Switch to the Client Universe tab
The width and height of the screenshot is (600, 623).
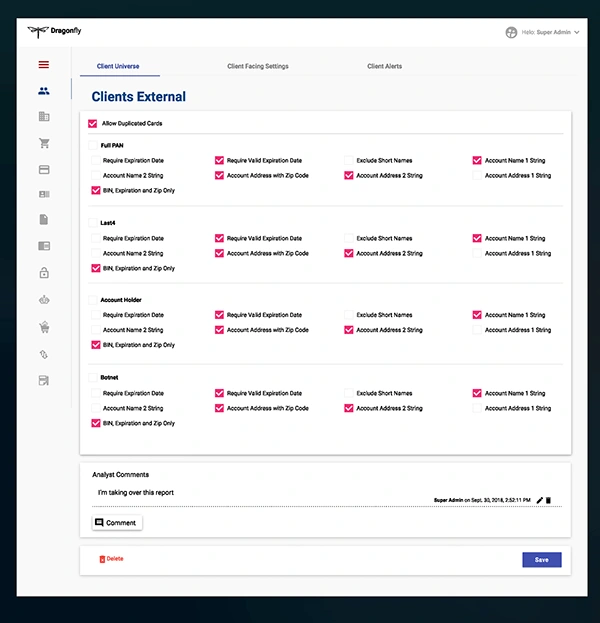click(118, 66)
